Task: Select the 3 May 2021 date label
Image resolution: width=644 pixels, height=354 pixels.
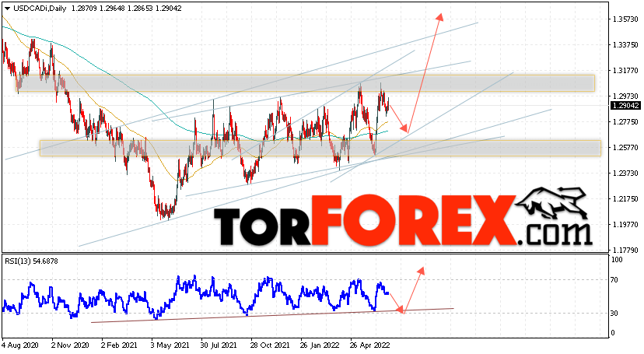Action: (x=170, y=345)
